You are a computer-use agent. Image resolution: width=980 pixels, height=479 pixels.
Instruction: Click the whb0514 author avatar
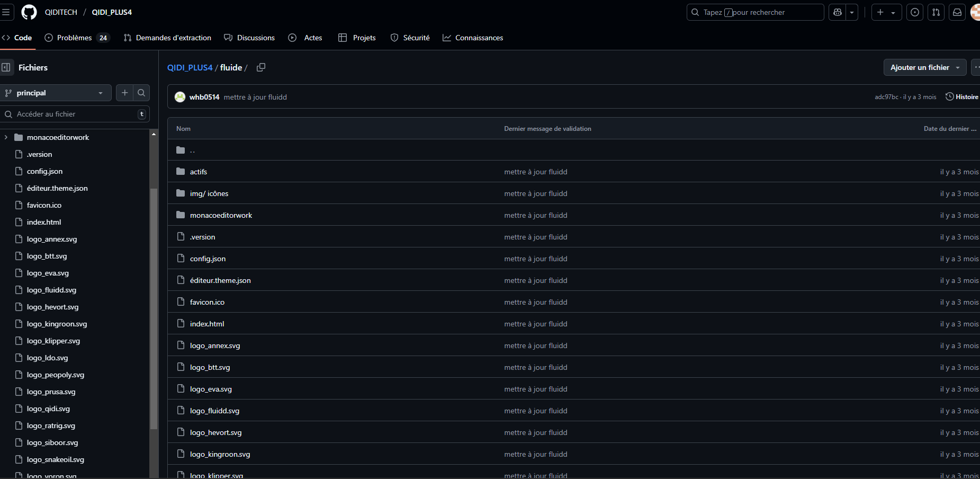(x=180, y=97)
